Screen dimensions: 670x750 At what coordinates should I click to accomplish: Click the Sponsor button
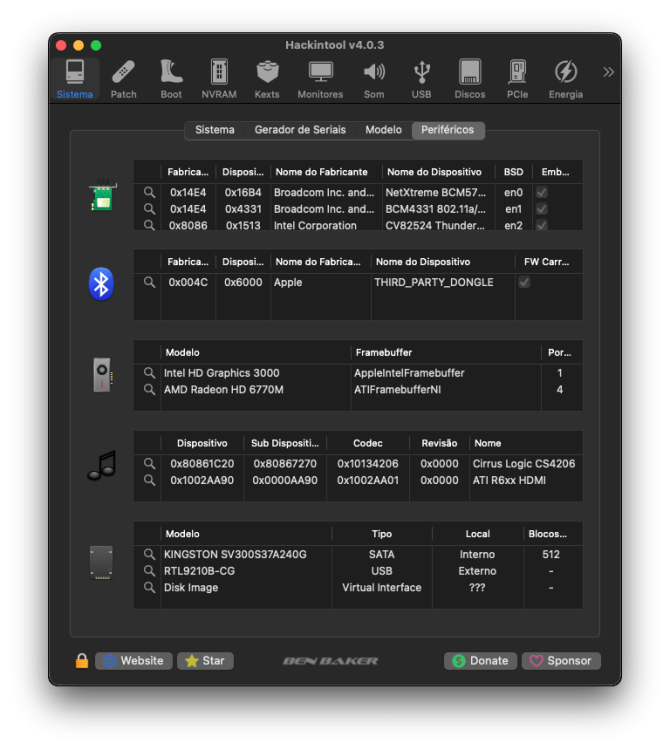pos(561,661)
